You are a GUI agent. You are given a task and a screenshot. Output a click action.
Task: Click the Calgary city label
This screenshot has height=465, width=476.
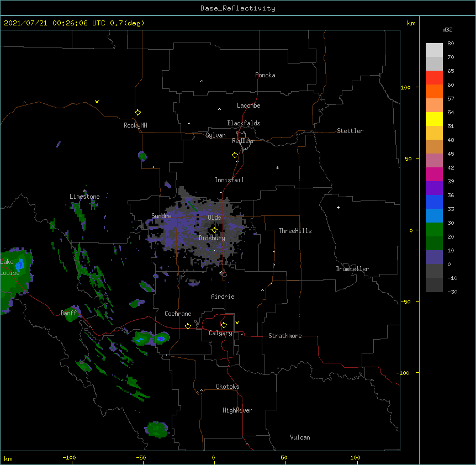pos(221,333)
